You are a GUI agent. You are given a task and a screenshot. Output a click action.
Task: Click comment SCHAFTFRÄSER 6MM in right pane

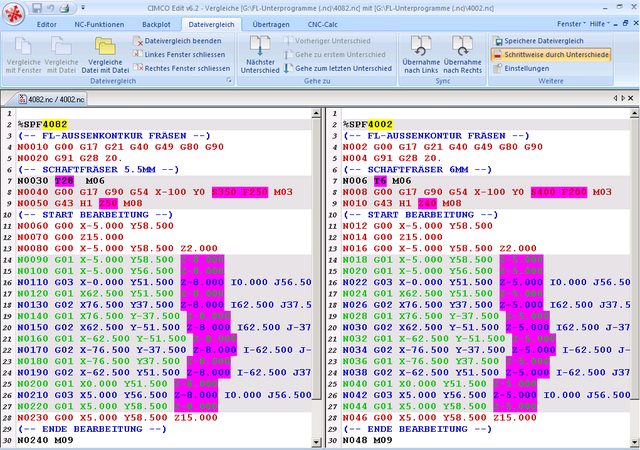(x=418, y=169)
